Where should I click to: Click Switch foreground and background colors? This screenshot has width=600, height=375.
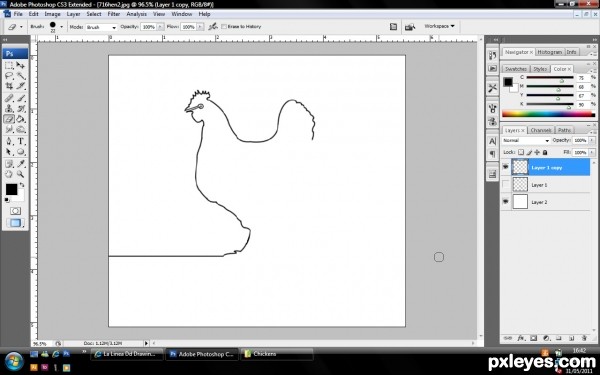pyautogui.click(x=22, y=185)
